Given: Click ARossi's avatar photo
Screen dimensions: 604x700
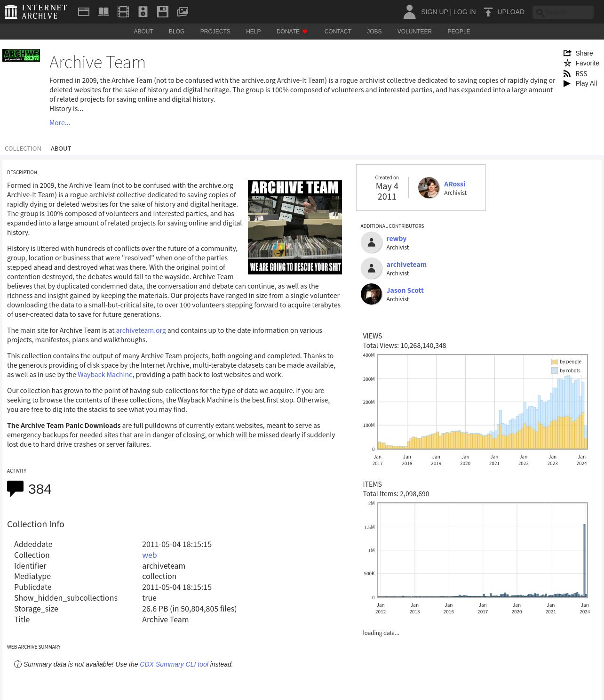Looking at the screenshot, I should pos(429,188).
